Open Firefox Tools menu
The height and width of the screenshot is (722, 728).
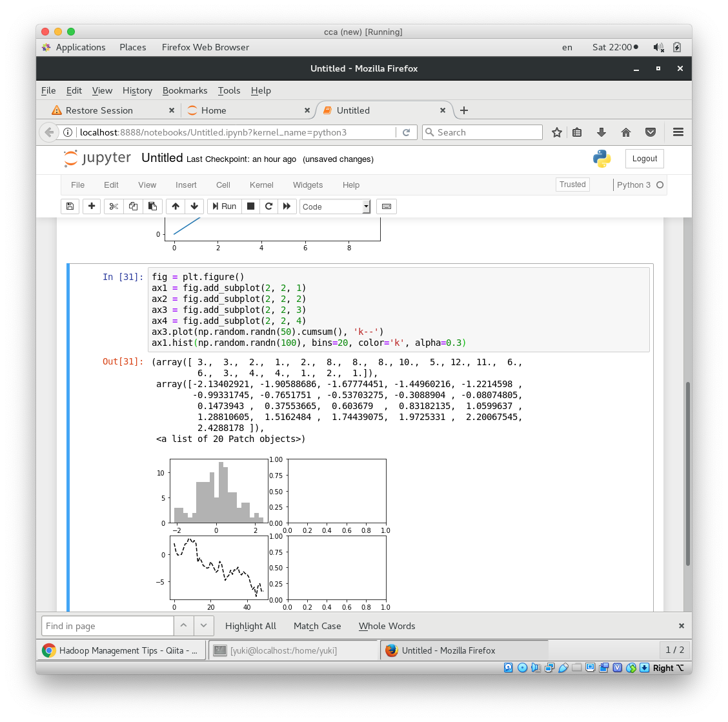[229, 90]
